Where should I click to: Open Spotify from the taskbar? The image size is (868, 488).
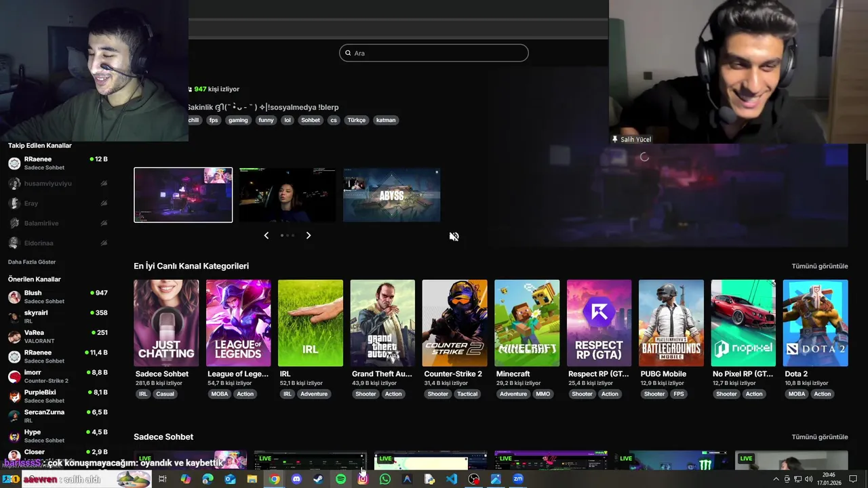pyautogui.click(x=340, y=479)
